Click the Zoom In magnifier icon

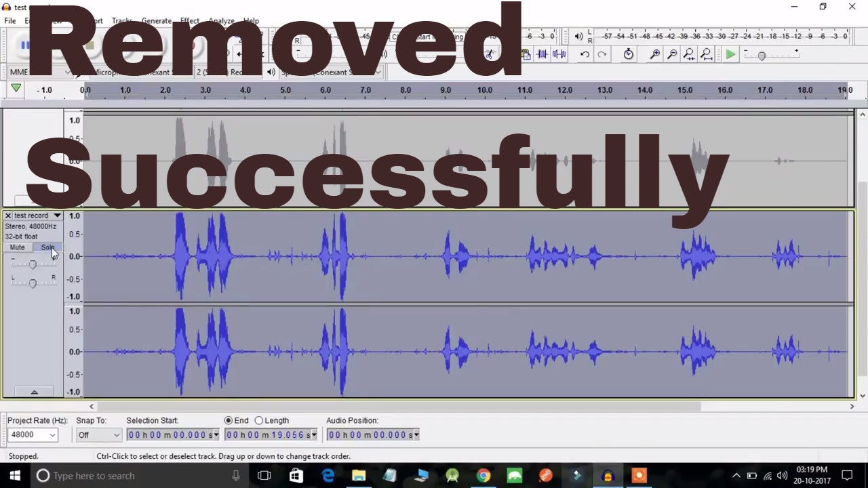(x=655, y=54)
